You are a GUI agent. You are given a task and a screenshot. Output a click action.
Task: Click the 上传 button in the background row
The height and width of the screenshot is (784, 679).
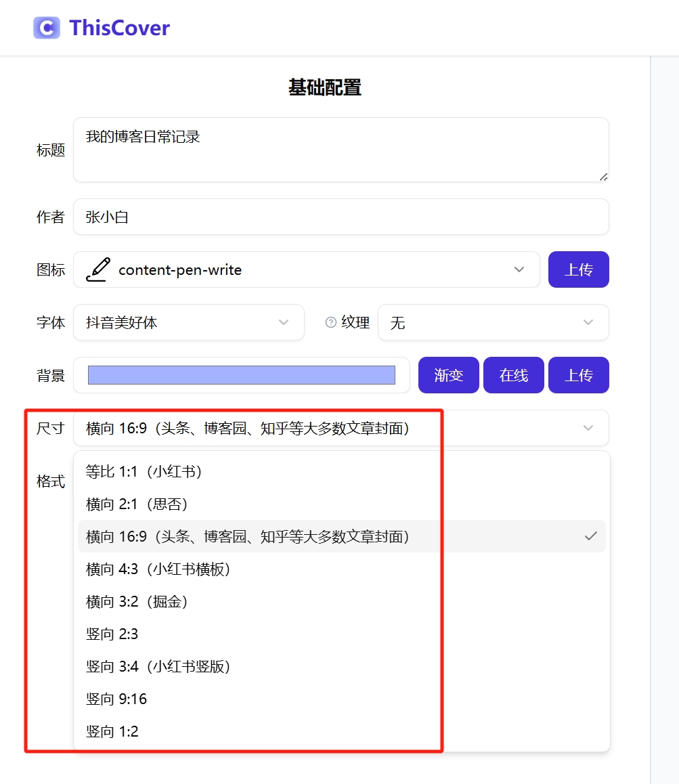(578, 375)
